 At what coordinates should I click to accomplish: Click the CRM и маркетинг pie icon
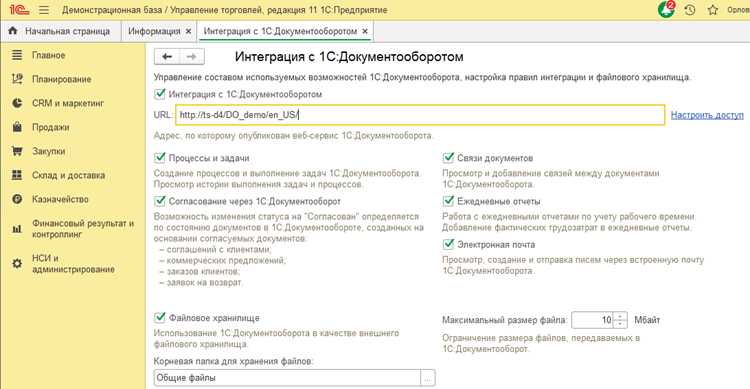click(17, 103)
